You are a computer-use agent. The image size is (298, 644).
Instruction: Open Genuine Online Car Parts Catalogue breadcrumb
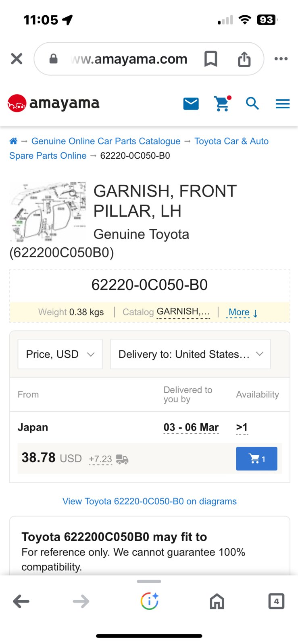pos(106,141)
